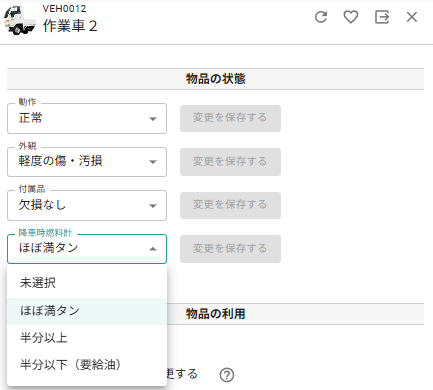Open the 付属品 dropdown showing 欠損なし
Viewport: 433px width, 390px height.
point(87,205)
